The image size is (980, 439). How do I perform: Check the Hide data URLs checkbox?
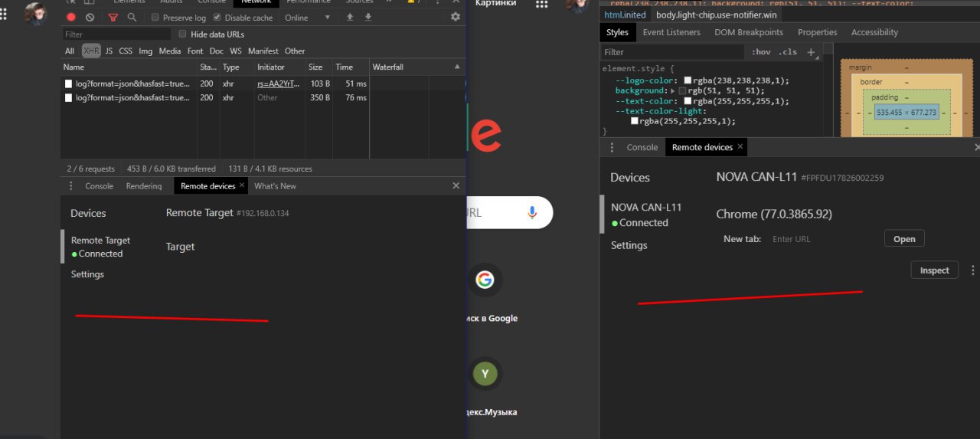[x=182, y=34]
